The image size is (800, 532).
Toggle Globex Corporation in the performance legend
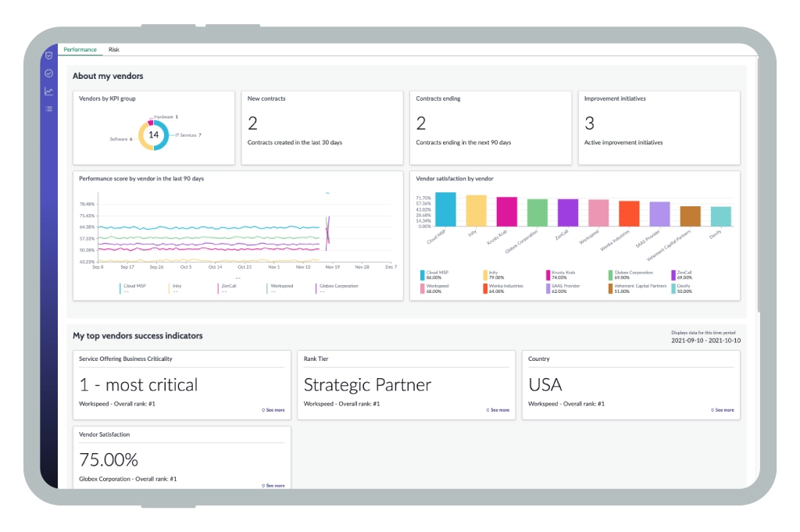coord(337,289)
